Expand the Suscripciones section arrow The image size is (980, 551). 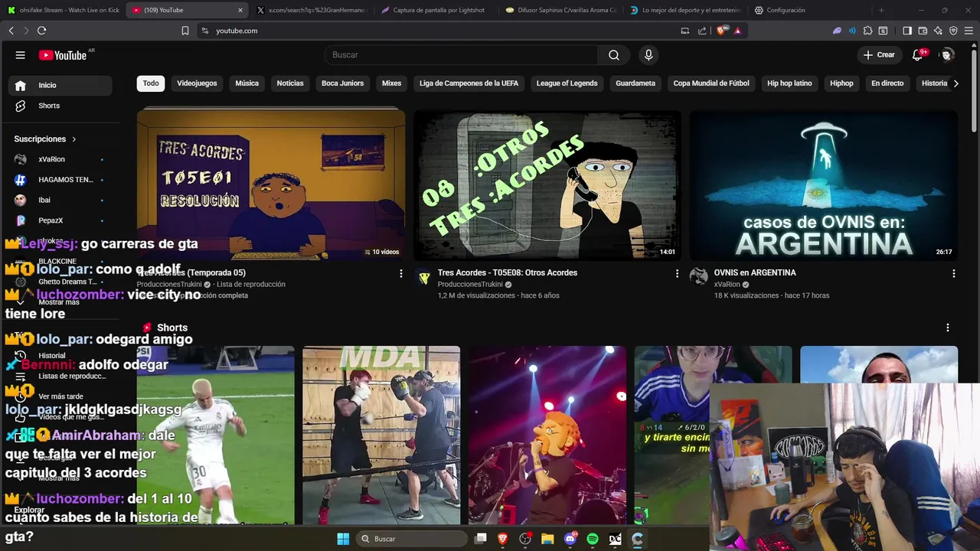[x=74, y=139]
